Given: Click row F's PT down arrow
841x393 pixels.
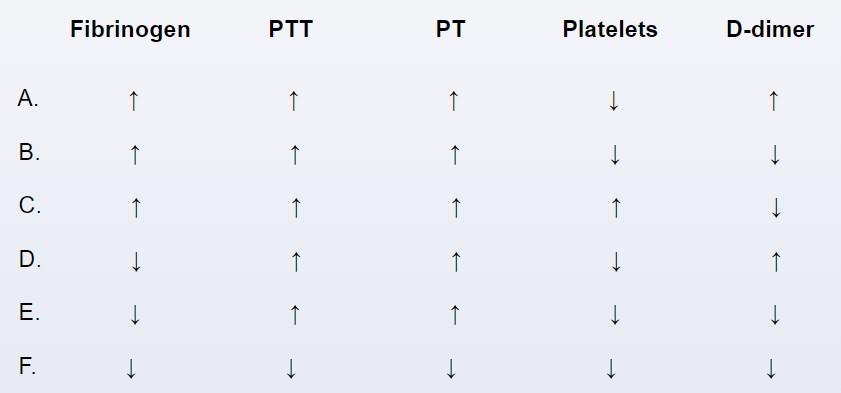Looking at the screenshot, I should pos(451,369).
